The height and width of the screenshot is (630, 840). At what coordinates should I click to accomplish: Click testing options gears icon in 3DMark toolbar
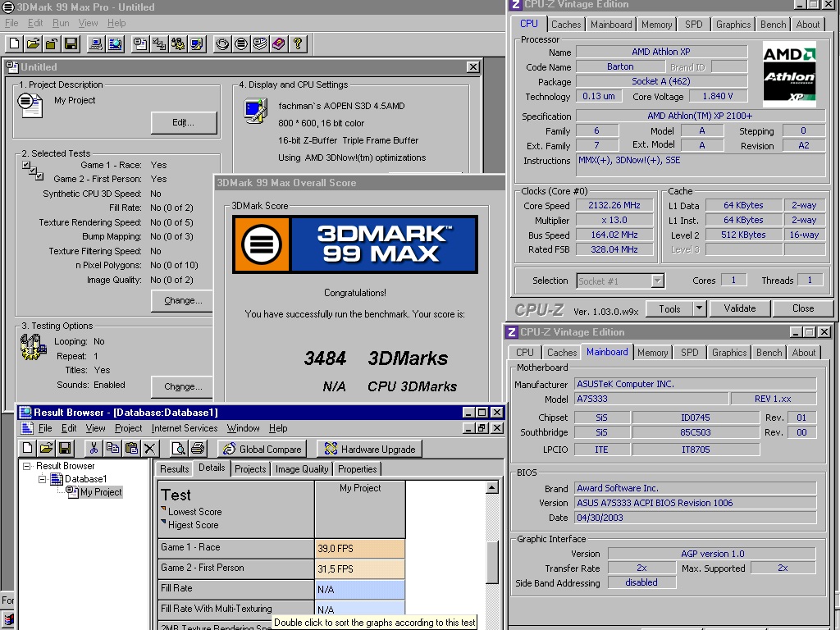pyautogui.click(x=178, y=44)
